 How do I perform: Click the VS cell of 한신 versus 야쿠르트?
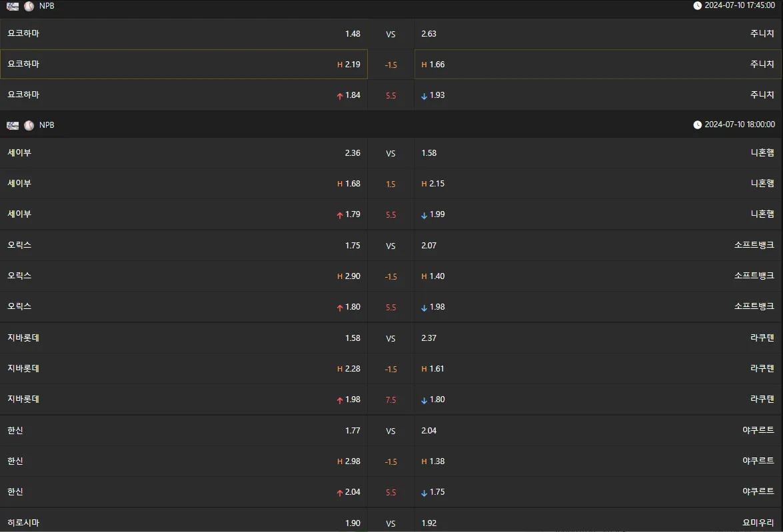(391, 431)
